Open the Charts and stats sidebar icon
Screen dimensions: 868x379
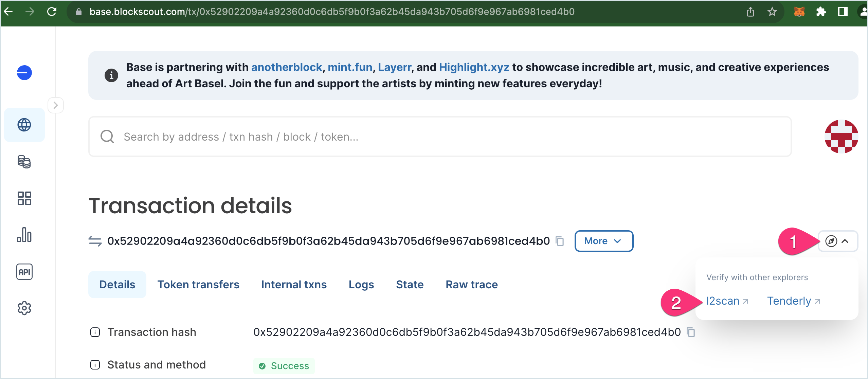coord(24,235)
